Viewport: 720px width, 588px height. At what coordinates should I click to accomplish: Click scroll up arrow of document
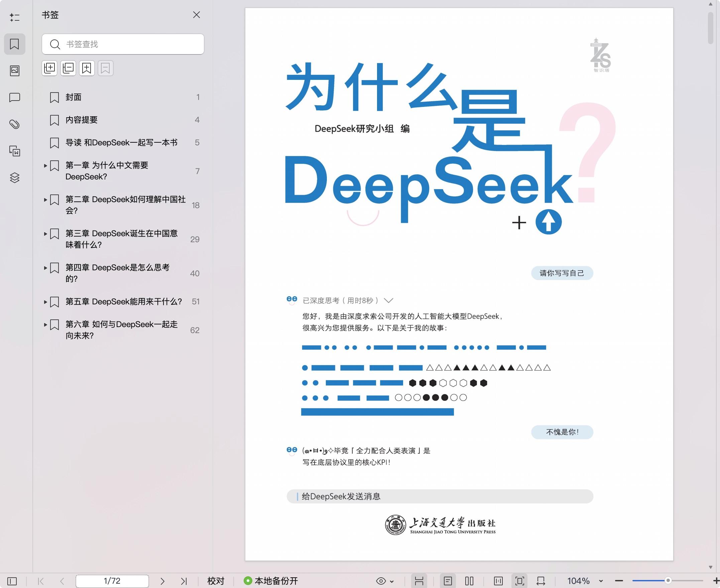(x=711, y=4)
